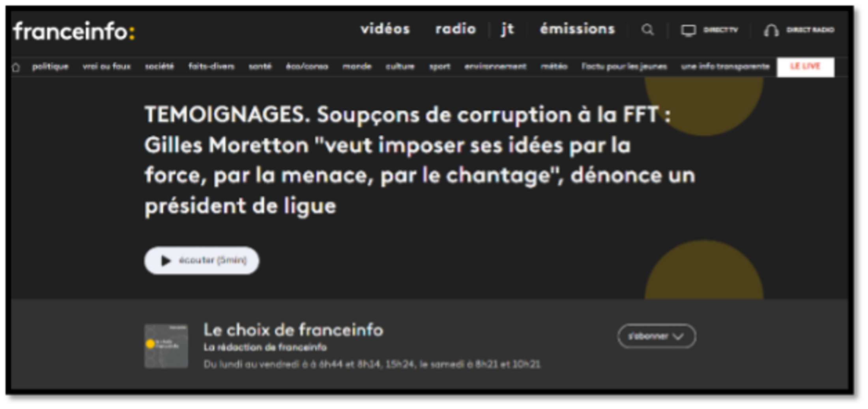Viewport: 868px width, 409px height.
Task: Click the Direct Radio headphones icon
Action: pyautogui.click(x=771, y=30)
